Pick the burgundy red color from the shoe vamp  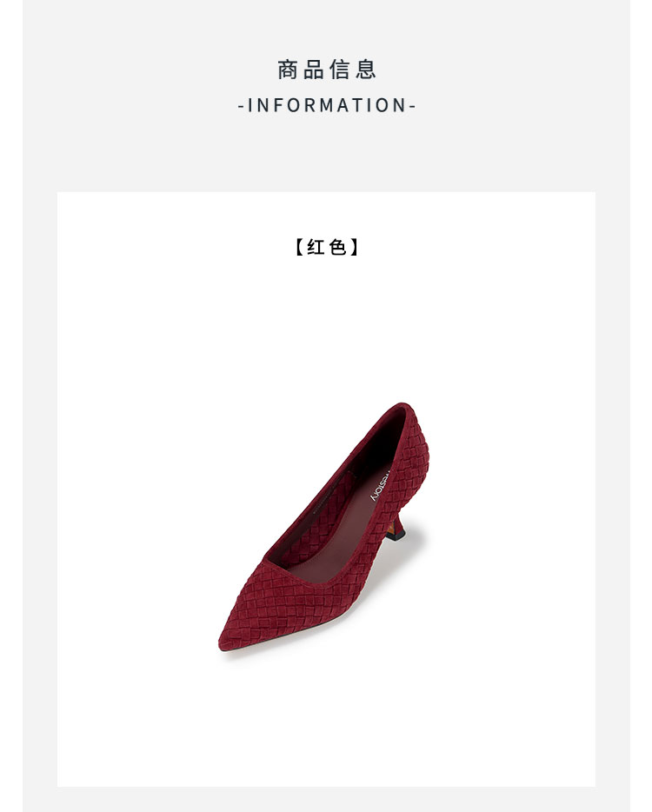coord(275,601)
